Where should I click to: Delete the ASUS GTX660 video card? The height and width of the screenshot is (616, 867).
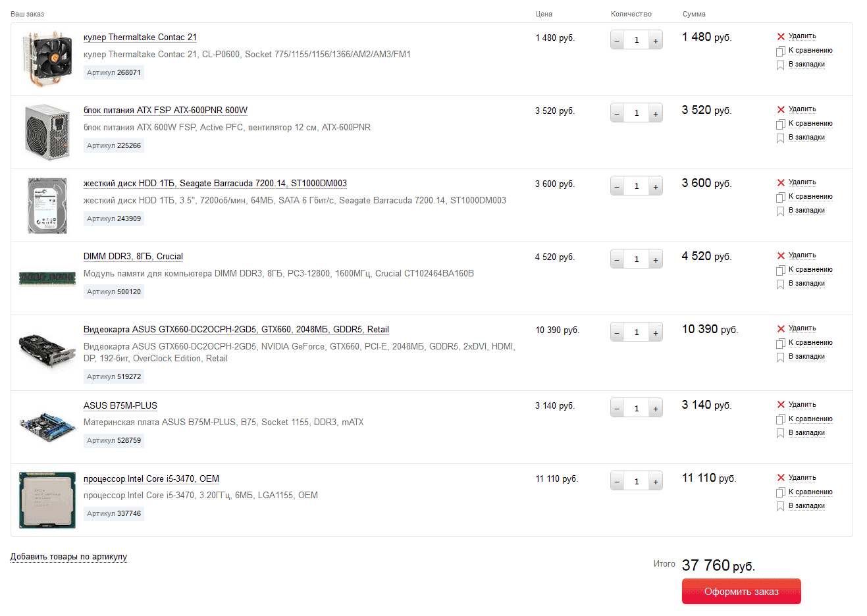tap(801, 328)
